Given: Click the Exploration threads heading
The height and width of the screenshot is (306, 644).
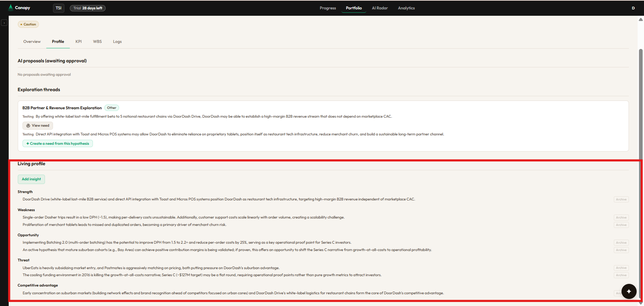Looking at the screenshot, I should [39, 89].
